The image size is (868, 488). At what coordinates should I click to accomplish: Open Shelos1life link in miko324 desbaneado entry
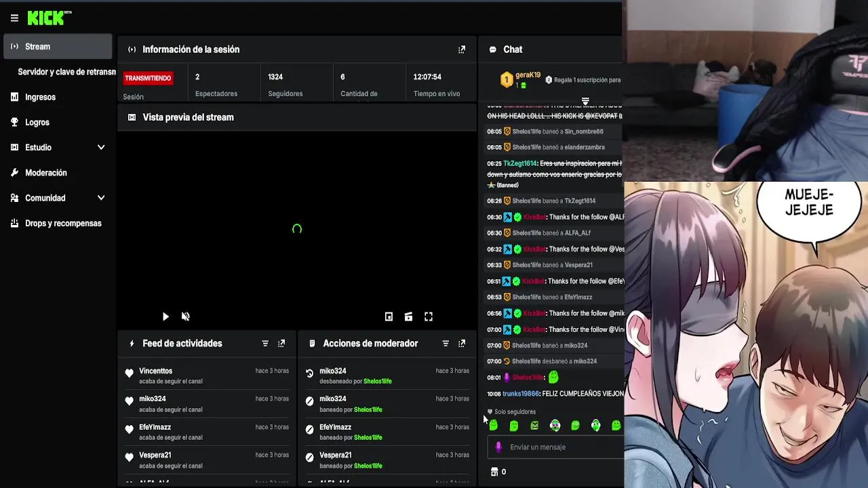click(x=378, y=382)
